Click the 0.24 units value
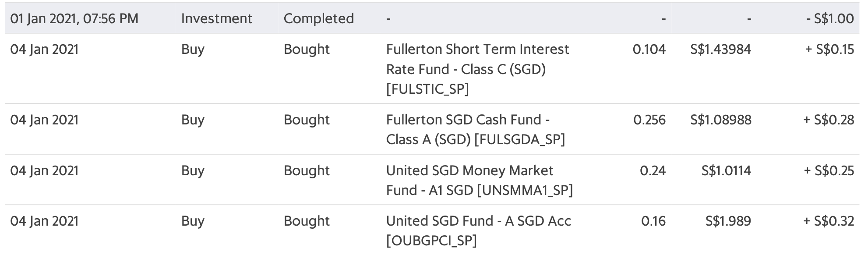 pyautogui.click(x=653, y=170)
